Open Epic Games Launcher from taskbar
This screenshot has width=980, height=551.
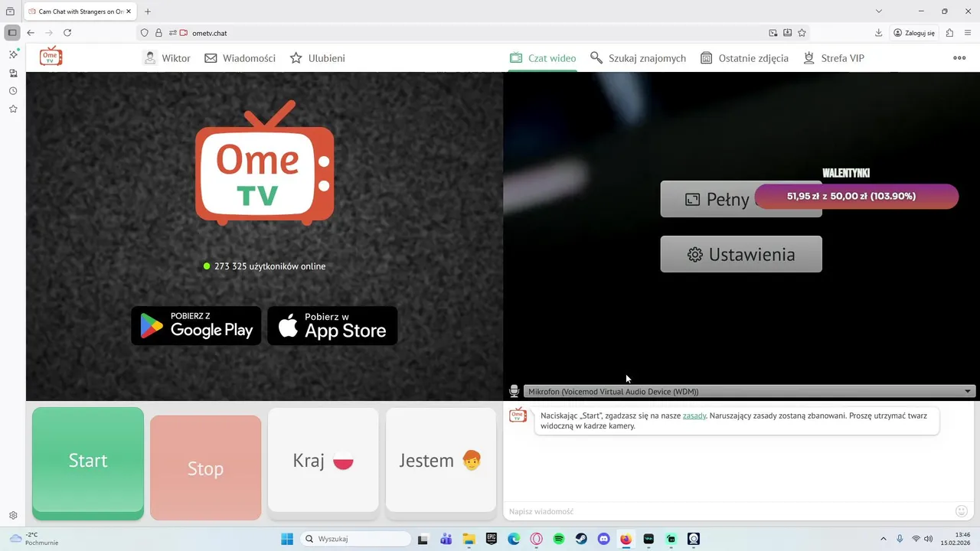click(491, 539)
